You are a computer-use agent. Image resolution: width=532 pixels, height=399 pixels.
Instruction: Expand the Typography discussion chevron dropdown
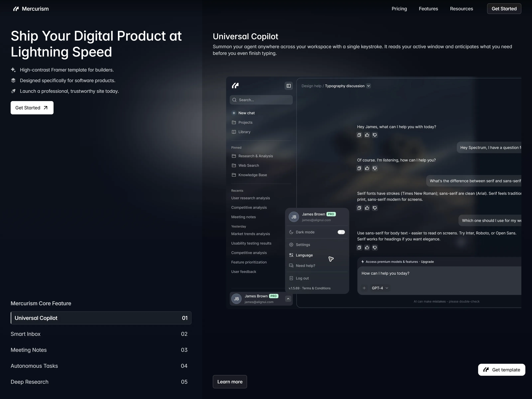click(x=368, y=86)
